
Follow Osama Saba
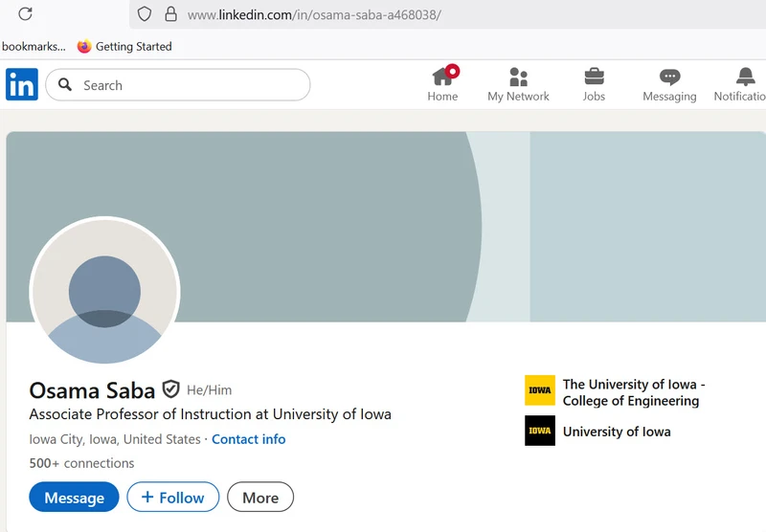pos(173,497)
